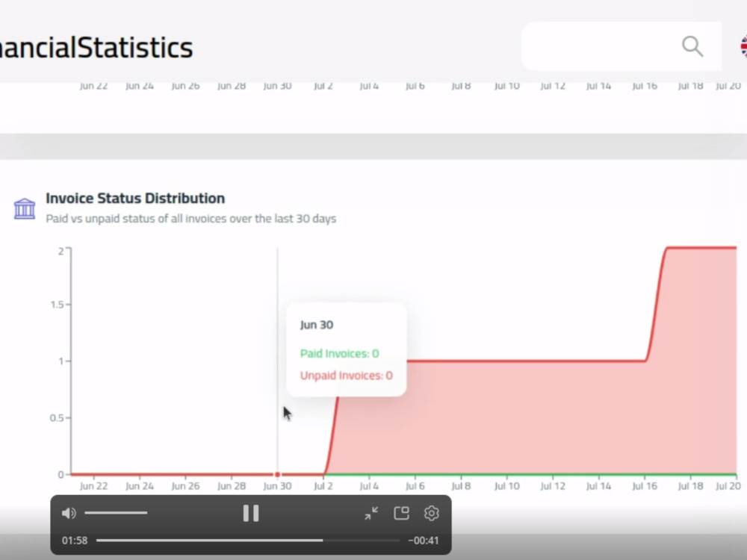Click the Paid Invoices: 0 tooltip text
747x560 pixels.
[x=340, y=353]
